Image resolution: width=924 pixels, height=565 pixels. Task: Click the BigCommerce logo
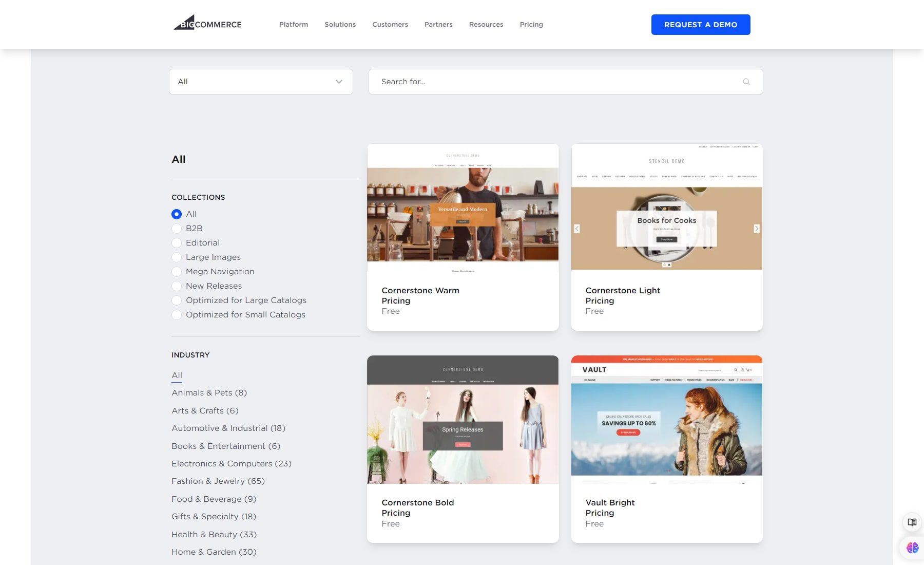pyautogui.click(x=207, y=24)
